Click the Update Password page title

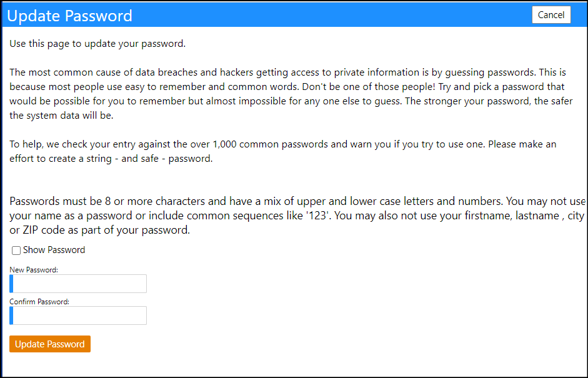(x=70, y=16)
